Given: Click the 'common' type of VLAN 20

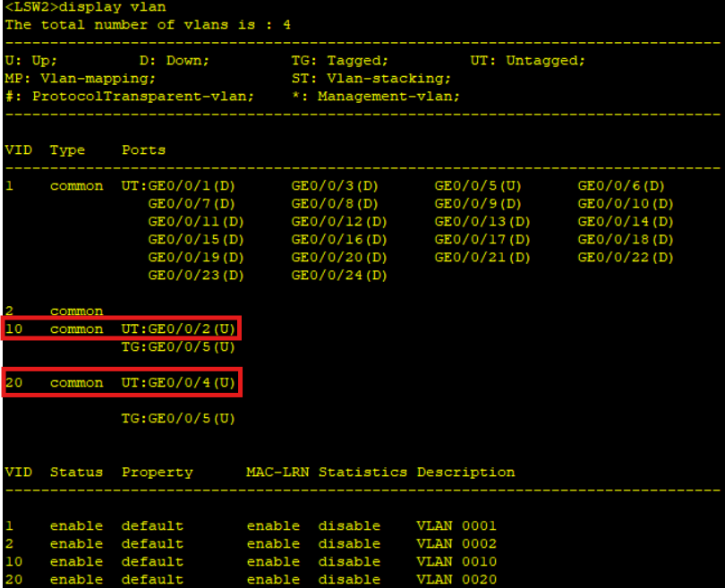Looking at the screenshot, I should 77,383.
